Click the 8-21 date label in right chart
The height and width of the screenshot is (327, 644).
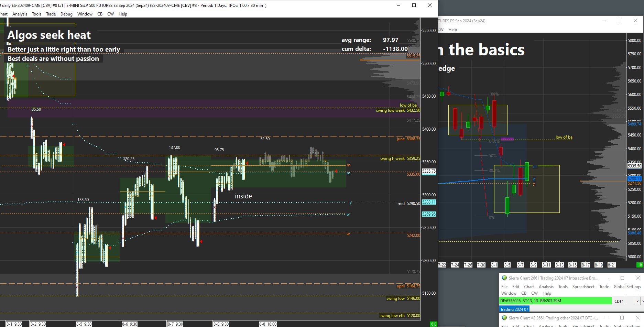click(x=612, y=265)
